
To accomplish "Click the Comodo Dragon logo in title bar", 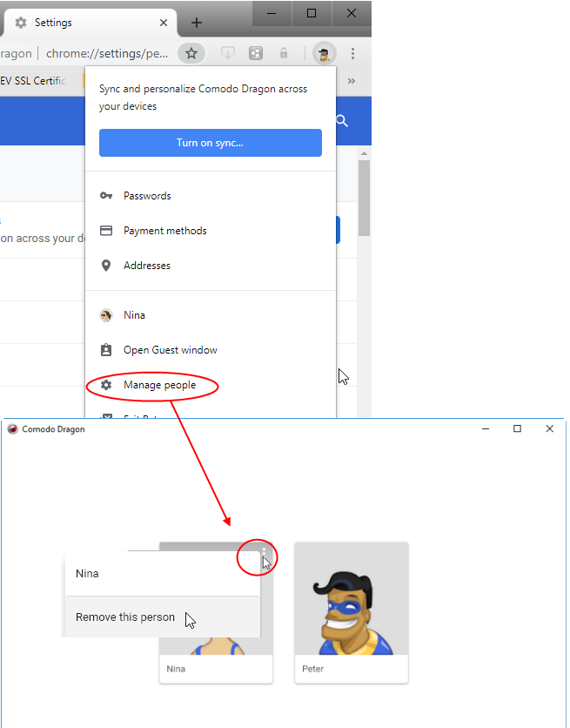I will click(x=13, y=429).
